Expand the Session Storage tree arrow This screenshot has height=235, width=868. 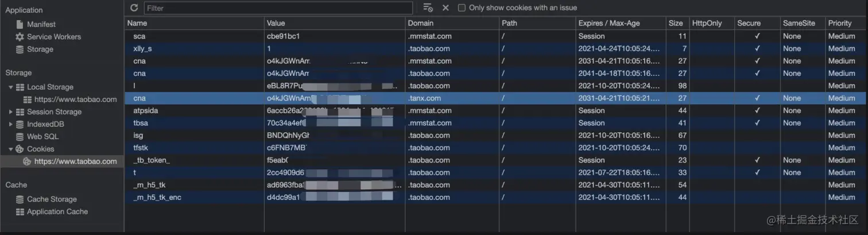click(10, 112)
